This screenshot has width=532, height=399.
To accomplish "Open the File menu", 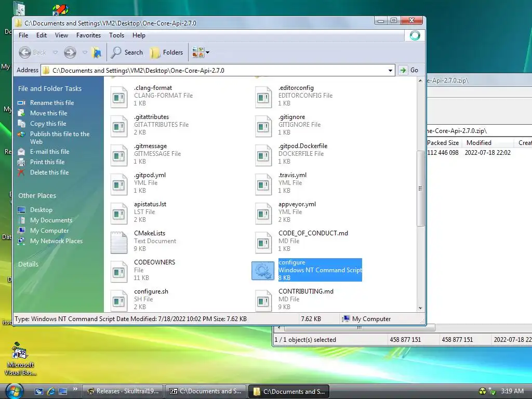I will pos(23,35).
